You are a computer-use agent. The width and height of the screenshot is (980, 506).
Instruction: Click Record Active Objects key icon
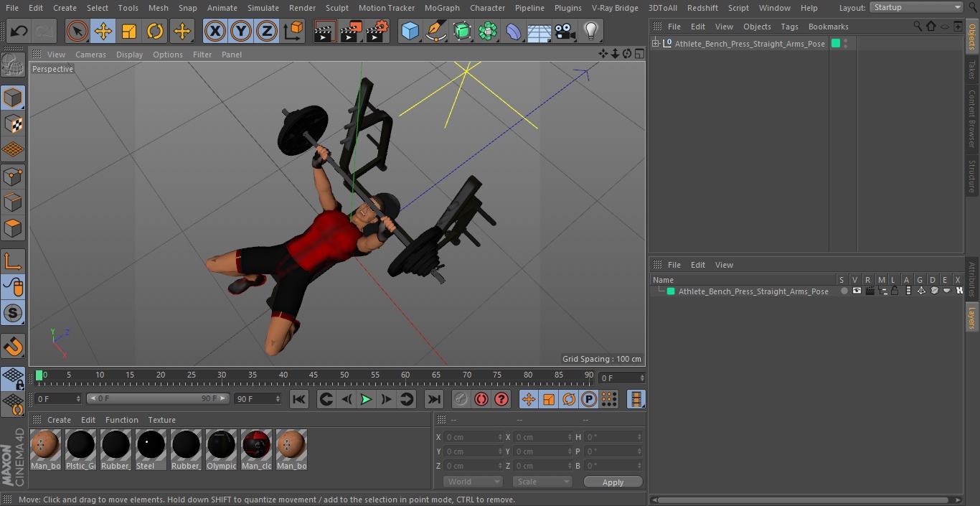click(461, 399)
